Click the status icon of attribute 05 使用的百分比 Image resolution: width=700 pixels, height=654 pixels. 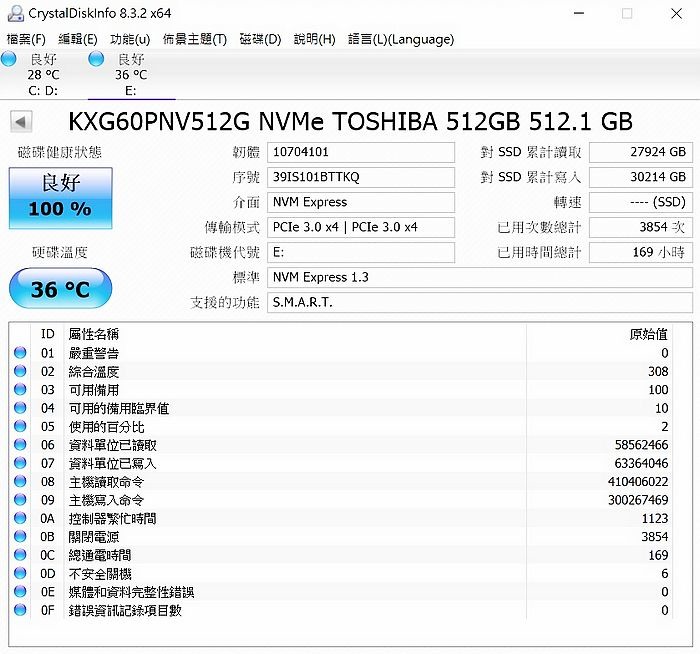click(x=20, y=426)
